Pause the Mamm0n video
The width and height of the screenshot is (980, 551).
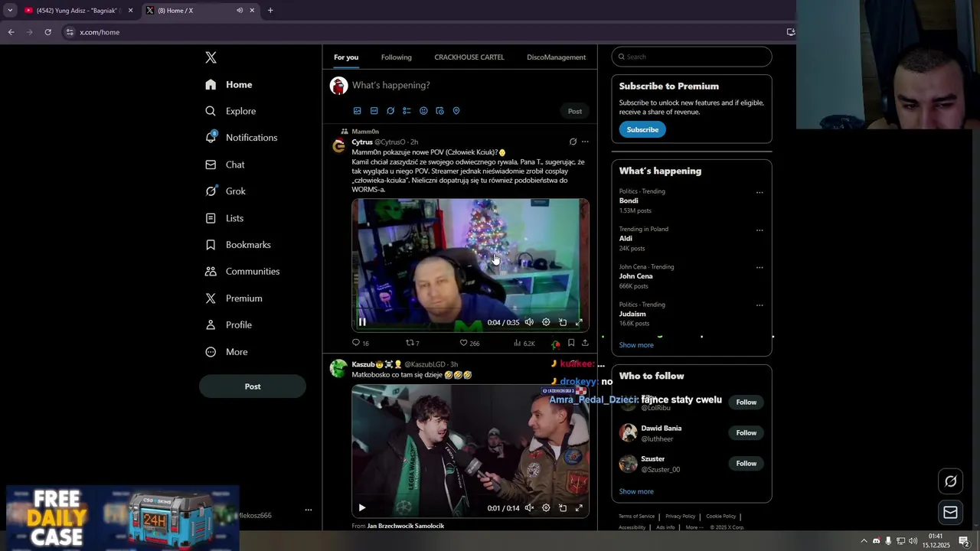[362, 322]
